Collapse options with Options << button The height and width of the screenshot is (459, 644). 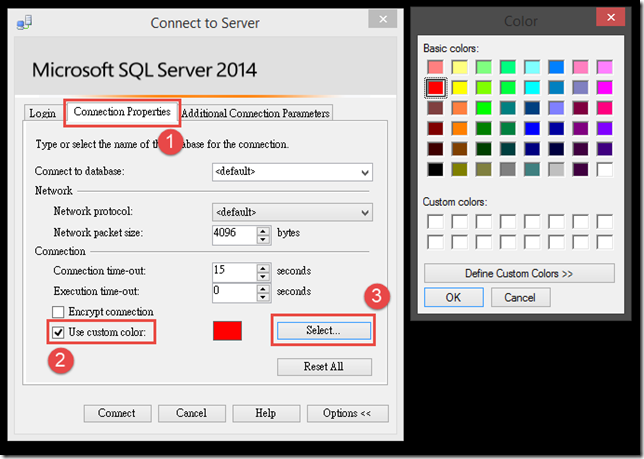pos(347,413)
